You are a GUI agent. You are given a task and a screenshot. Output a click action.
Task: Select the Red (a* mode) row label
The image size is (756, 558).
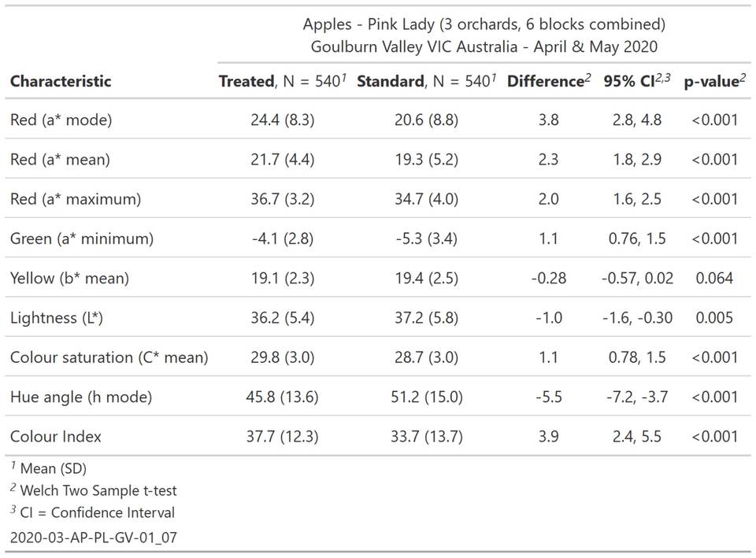[61, 120]
